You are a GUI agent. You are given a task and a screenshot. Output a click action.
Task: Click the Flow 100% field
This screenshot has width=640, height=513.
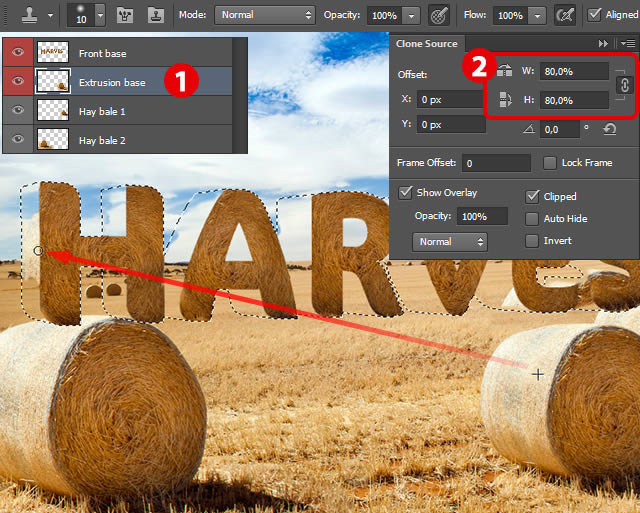coord(510,16)
